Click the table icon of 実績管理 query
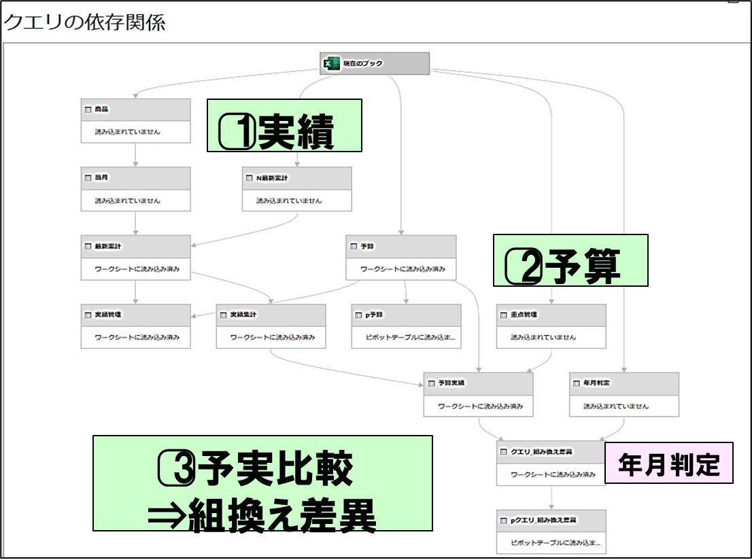This screenshot has width=752, height=560. tap(88, 315)
